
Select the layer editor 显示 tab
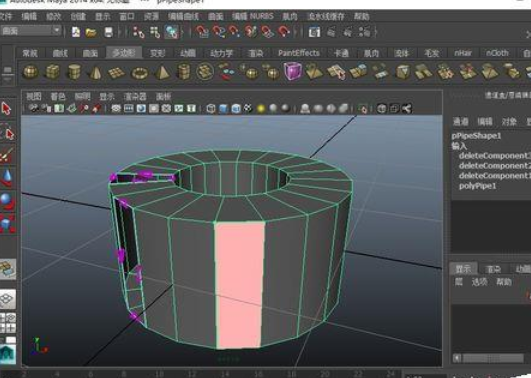click(463, 269)
